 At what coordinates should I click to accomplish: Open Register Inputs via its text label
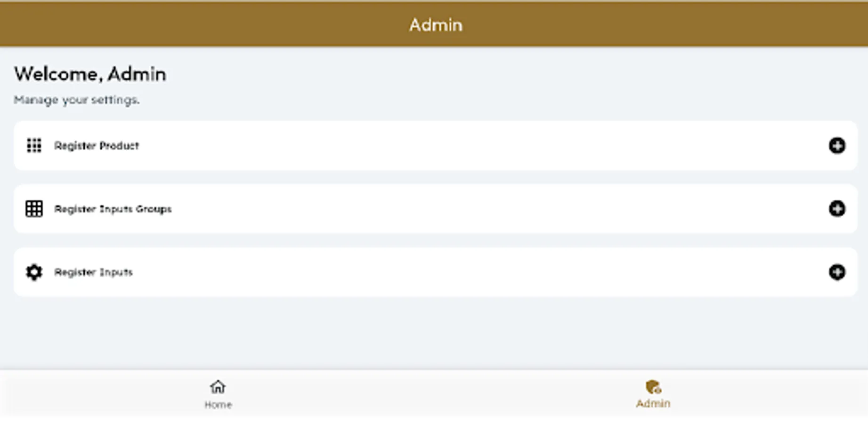(x=93, y=272)
